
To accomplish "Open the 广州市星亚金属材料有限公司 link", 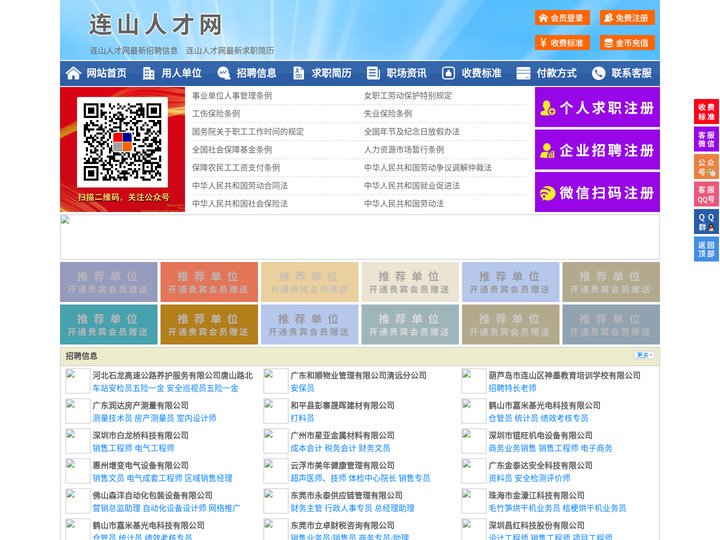I will (342, 435).
